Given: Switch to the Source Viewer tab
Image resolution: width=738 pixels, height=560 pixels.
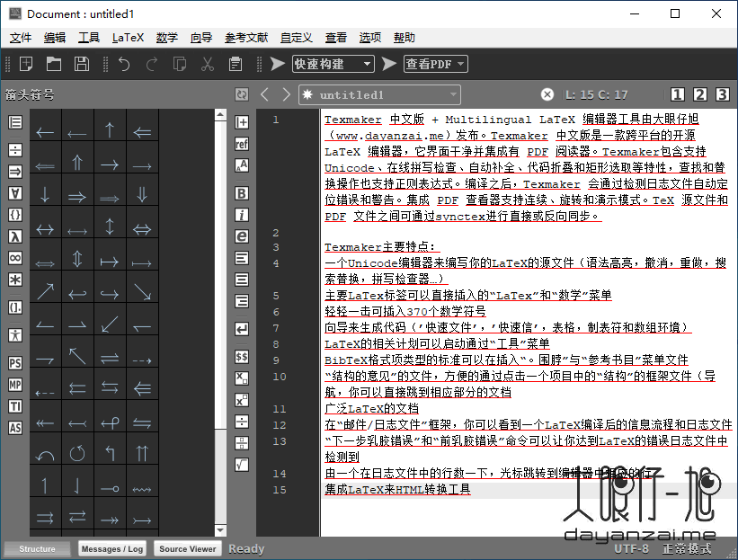Looking at the screenshot, I should tap(187, 548).
